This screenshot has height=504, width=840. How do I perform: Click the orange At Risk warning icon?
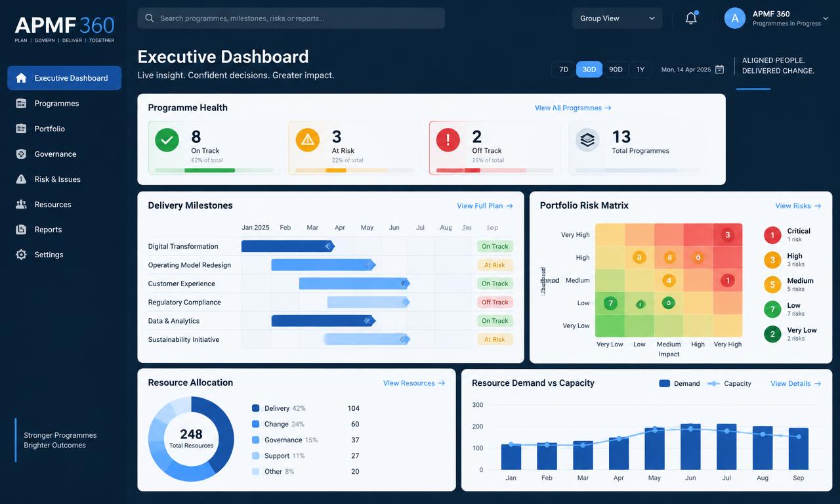tap(307, 140)
